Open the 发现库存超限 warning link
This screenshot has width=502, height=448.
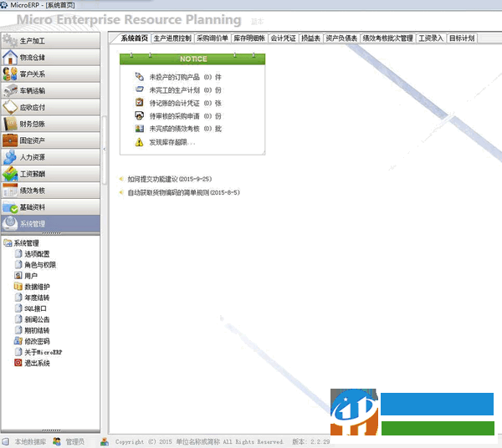(x=172, y=142)
